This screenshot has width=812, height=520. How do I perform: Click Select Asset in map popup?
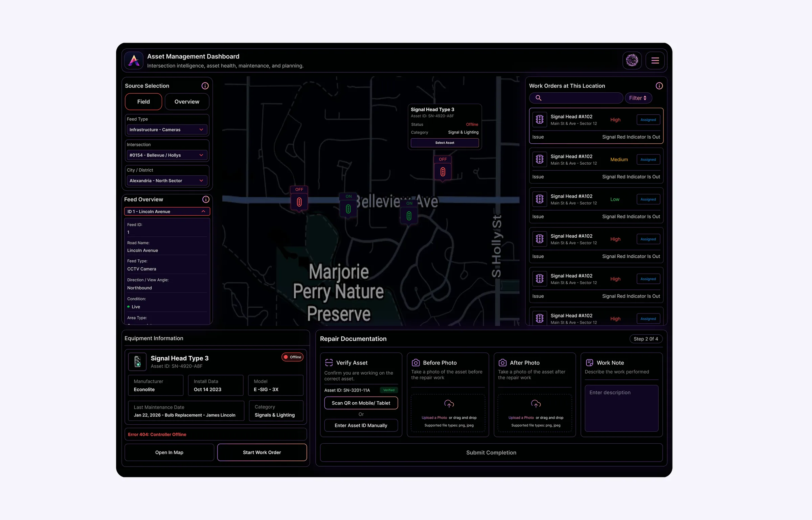(445, 143)
